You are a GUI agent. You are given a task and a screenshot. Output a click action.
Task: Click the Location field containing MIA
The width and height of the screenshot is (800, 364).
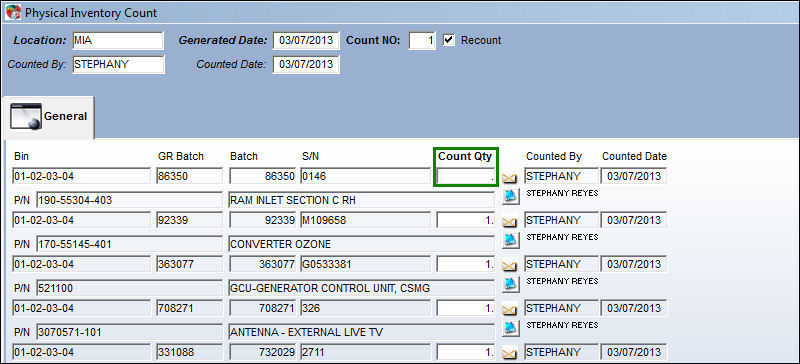[x=118, y=40]
